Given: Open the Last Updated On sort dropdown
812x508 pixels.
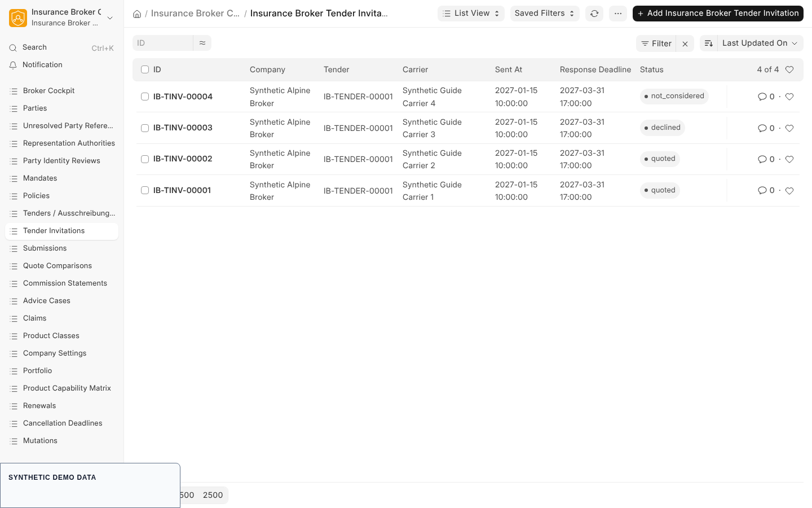Looking at the screenshot, I should click(x=760, y=43).
